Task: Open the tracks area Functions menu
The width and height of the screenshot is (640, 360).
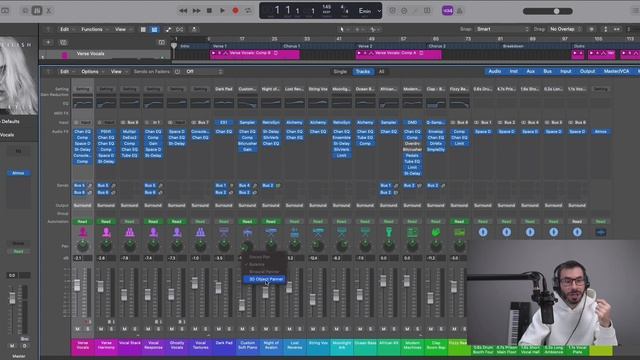Action: click(x=94, y=29)
